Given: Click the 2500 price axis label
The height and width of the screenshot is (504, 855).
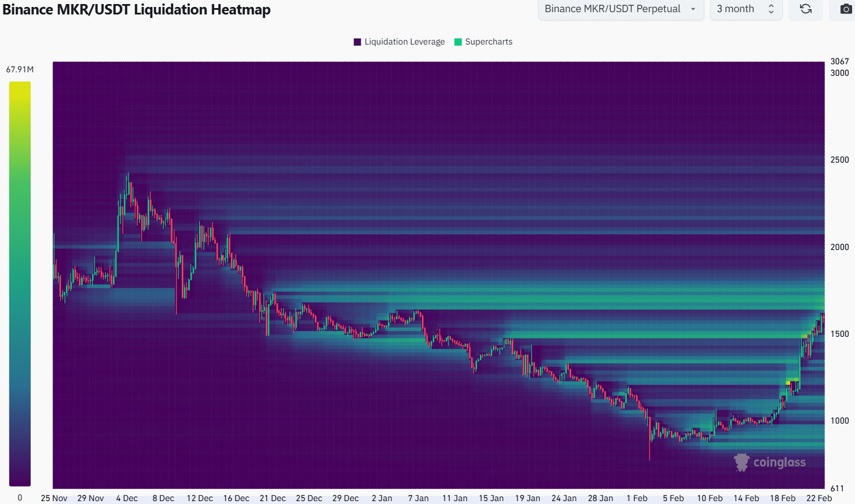Looking at the screenshot, I should point(839,160).
